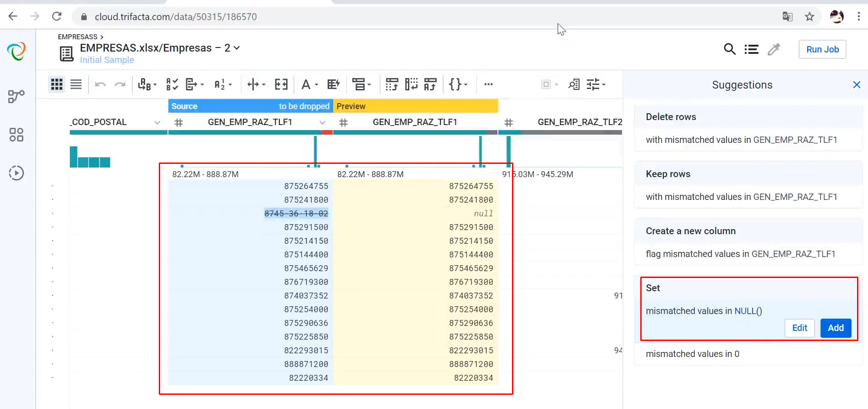Open the more options ellipsis in toolbar
This screenshot has height=409, width=868.
point(488,84)
